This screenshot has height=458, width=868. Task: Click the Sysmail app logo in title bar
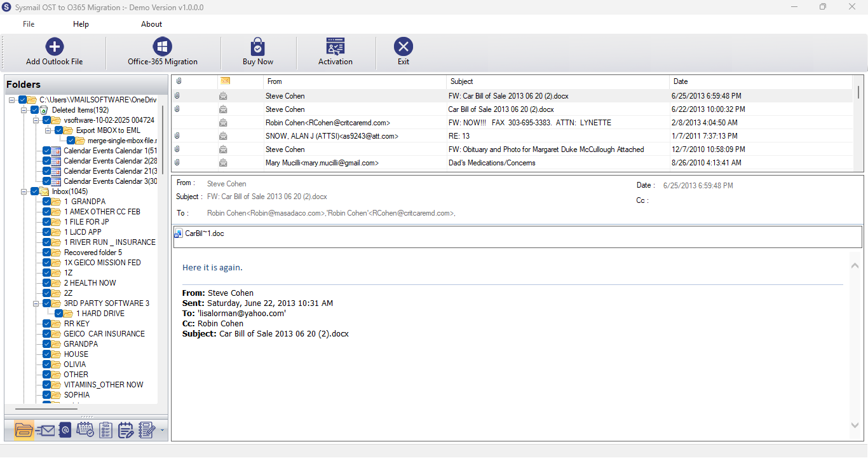[x=7, y=7]
